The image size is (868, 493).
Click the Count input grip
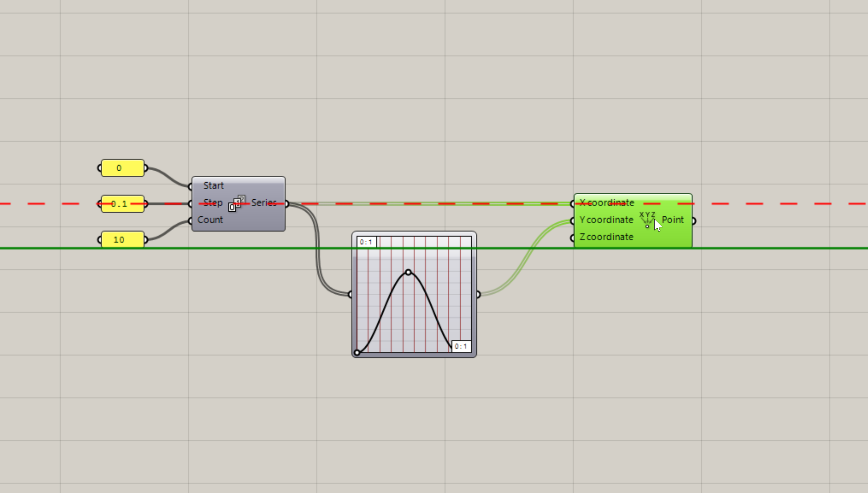click(x=190, y=221)
